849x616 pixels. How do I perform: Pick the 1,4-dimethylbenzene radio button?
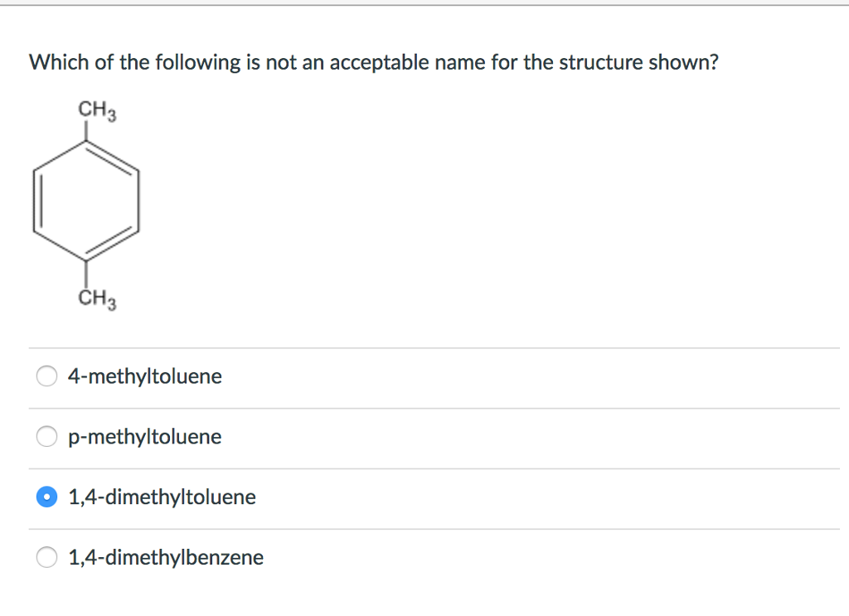click(x=48, y=558)
